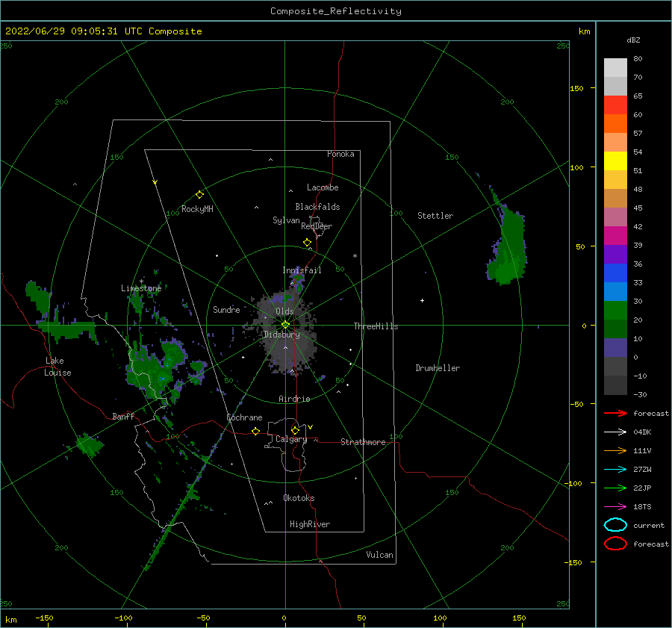Click the red forecast ellipse in legend
This screenshot has height=628, width=672.
click(x=615, y=544)
